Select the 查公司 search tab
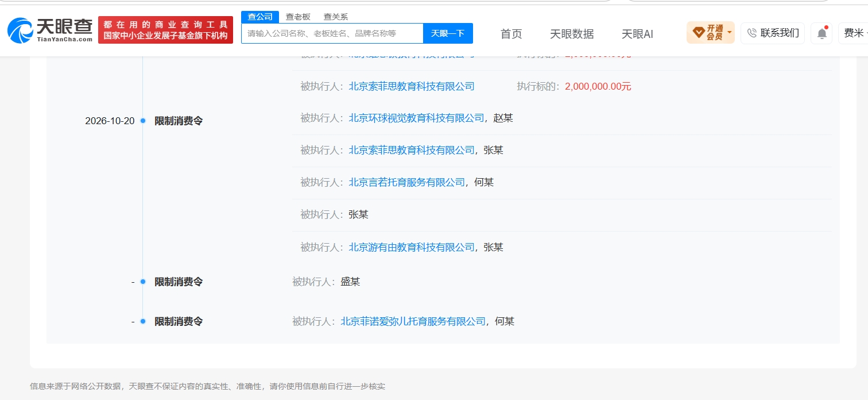The width and height of the screenshot is (868, 400). 260,17
